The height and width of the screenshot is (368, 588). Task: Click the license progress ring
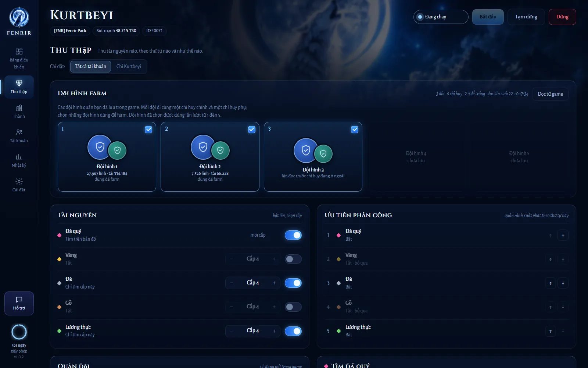click(19, 332)
